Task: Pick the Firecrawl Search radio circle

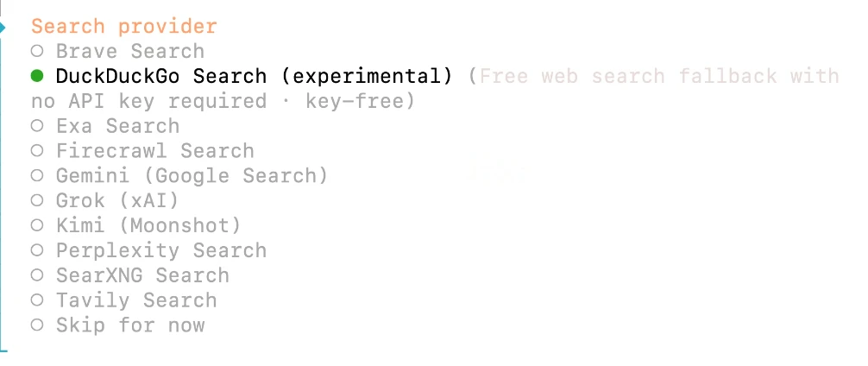Action: [x=37, y=151]
